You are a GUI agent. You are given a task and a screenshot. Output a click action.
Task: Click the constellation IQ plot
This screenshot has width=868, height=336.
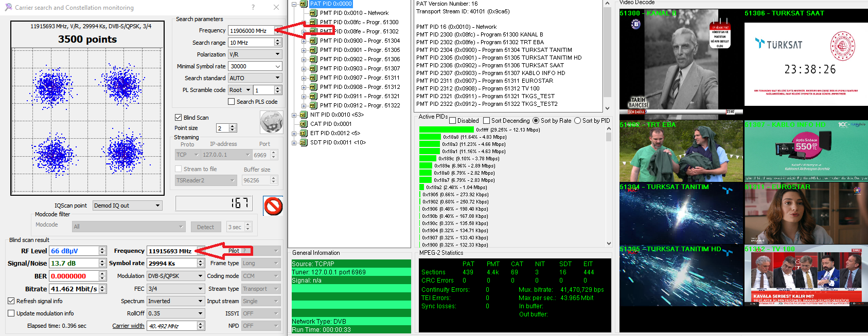(87, 121)
